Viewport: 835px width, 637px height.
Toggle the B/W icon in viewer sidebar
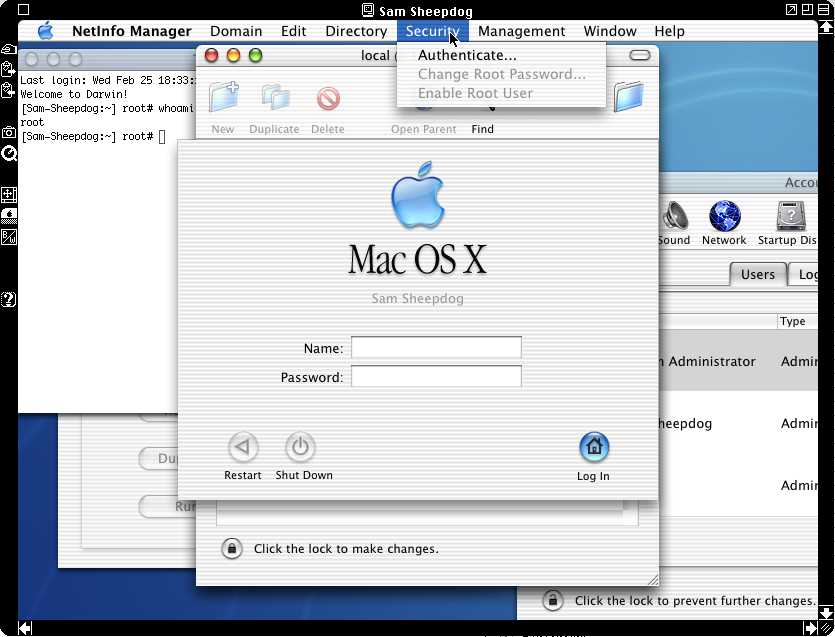(9, 237)
